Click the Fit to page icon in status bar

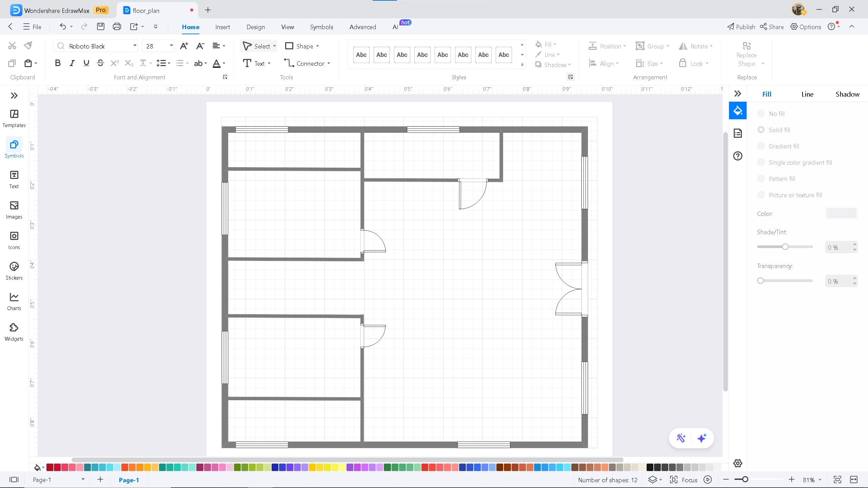click(x=837, y=480)
